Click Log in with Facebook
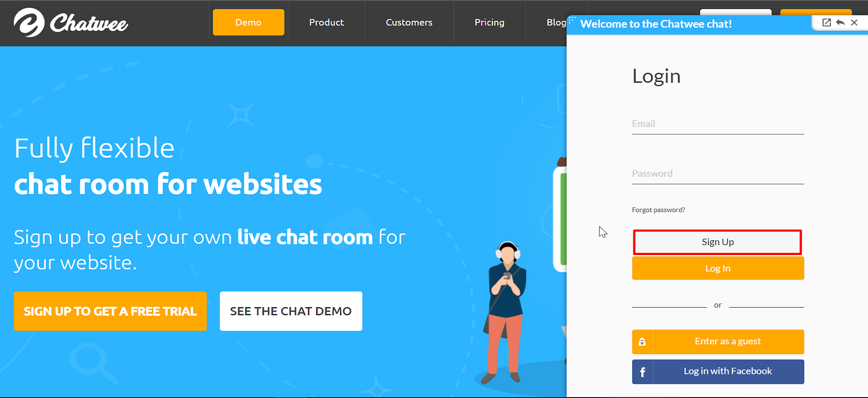868x398 pixels. pos(718,372)
